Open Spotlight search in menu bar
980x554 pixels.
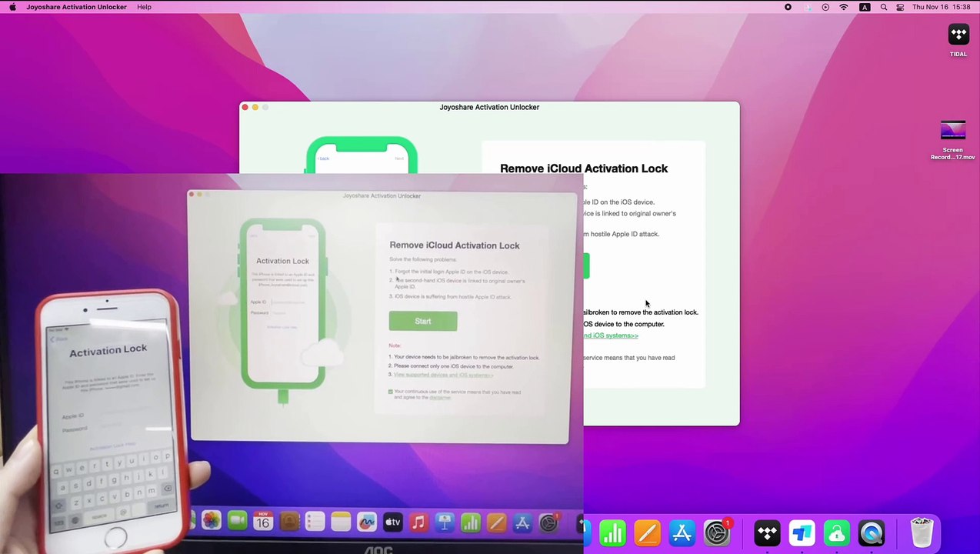(883, 7)
